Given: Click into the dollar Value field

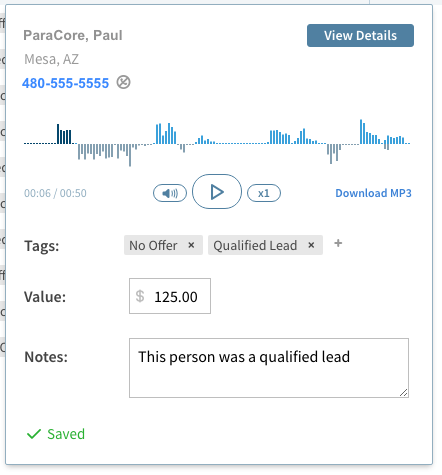Looking at the screenshot, I should pos(170,296).
